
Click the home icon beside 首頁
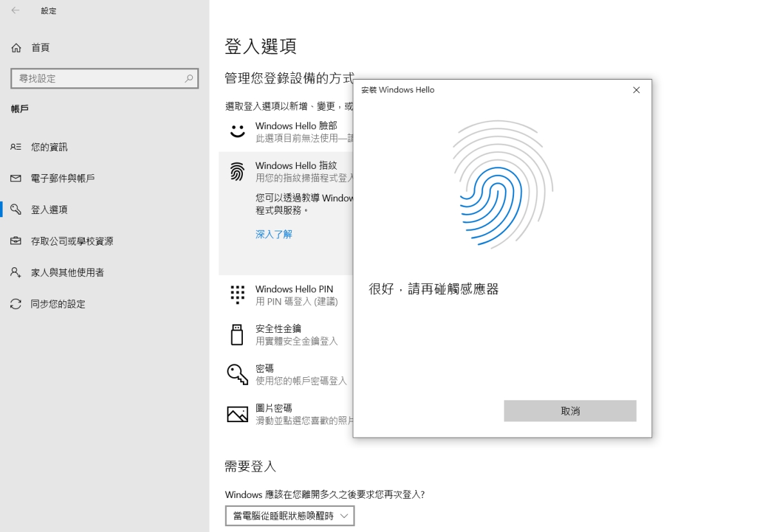click(x=16, y=48)
